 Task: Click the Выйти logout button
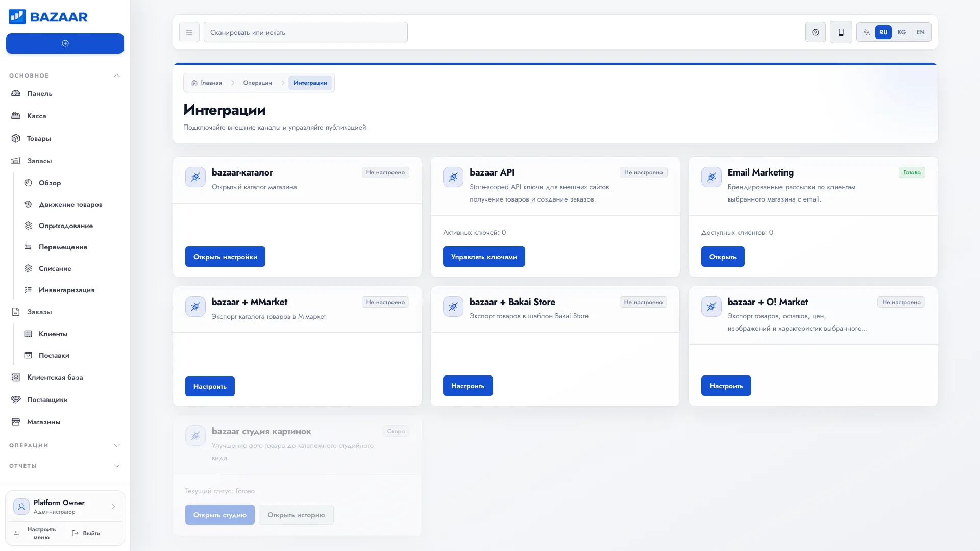pos(86,533)
